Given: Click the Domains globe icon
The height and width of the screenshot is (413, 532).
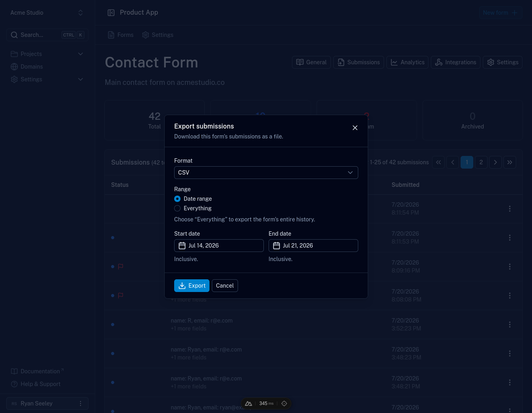Looking at the screenshot, I should [x=14, y=67].
